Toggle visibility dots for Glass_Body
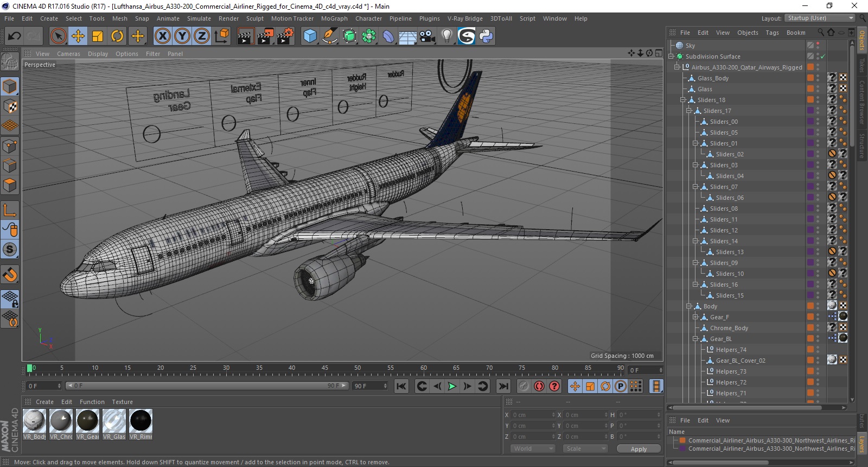 pos(818,78)
